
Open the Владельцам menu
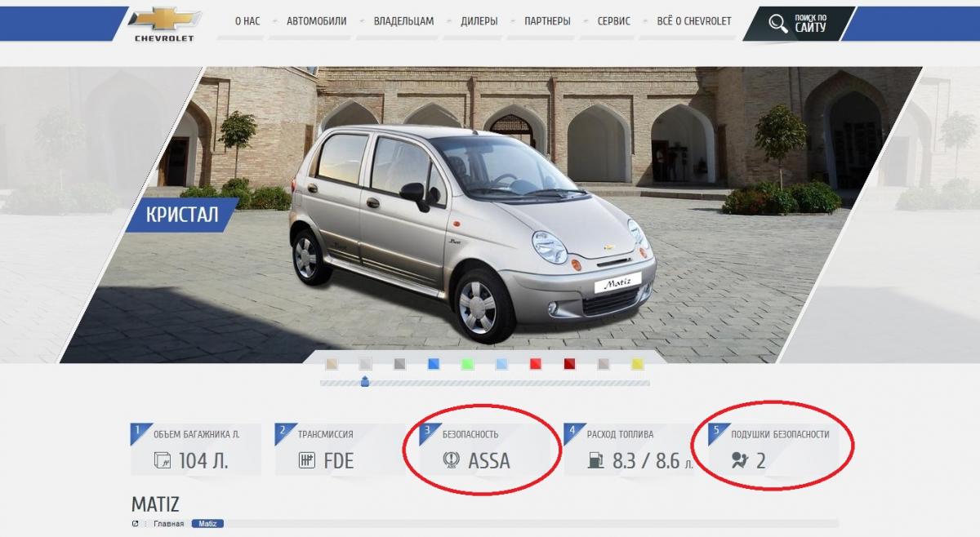pyautogui.click(x=403, y=21)
